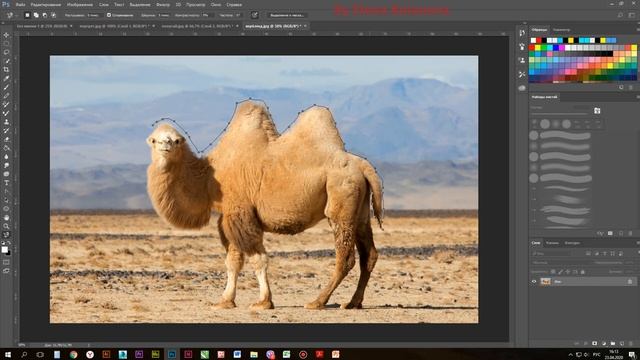This screenshot has height=360, width=640.
Task: Select the Фон layer thumbnail
Action: [x=545, y=281]
